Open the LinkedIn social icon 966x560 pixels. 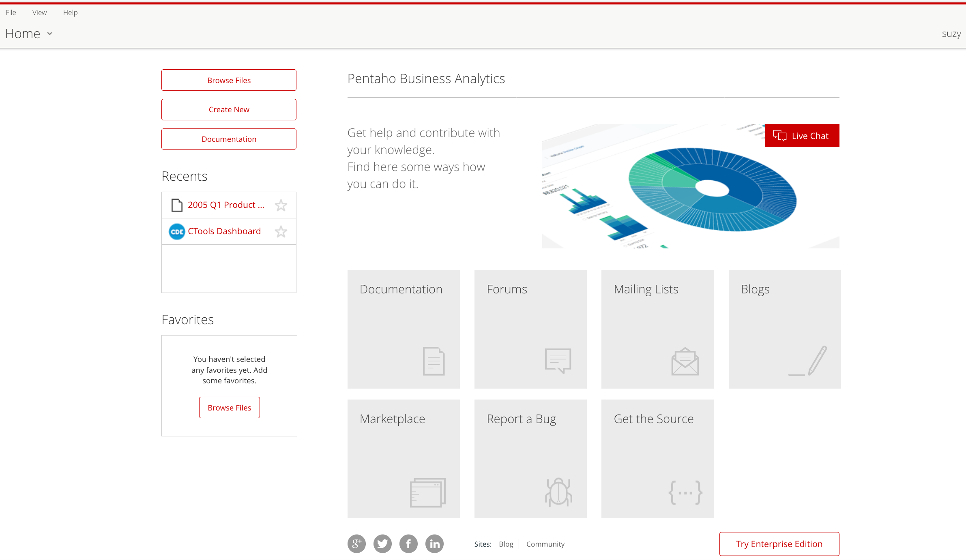[434, 544]
